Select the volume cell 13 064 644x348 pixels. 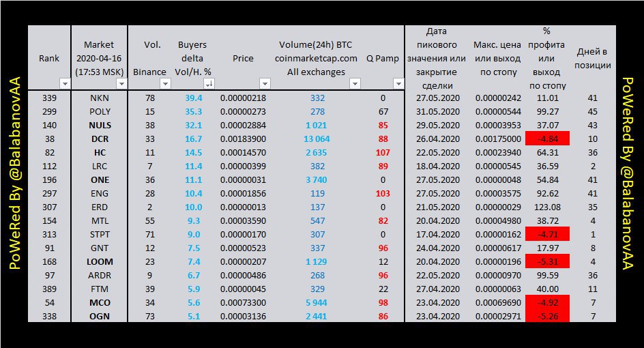(x=317, y=139)
